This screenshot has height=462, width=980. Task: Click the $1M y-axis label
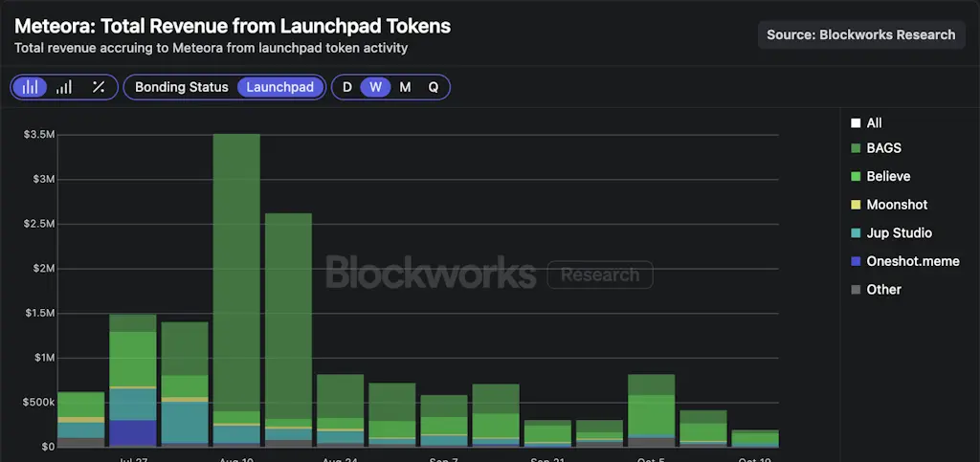click(x=45, y=358)
